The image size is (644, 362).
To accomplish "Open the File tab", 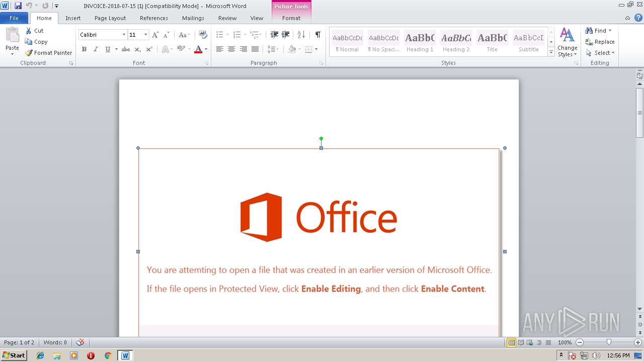I will pyautogui.click(x=14, y=18).
